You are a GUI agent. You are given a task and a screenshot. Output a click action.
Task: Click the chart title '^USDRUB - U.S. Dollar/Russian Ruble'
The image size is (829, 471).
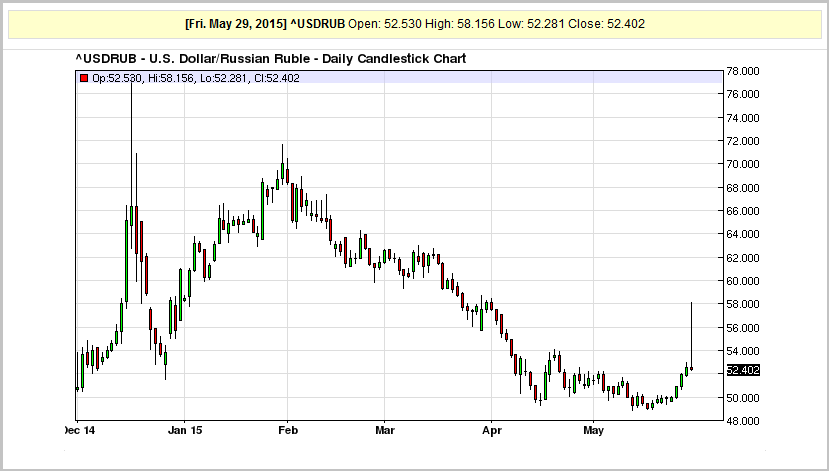point(194,59)
